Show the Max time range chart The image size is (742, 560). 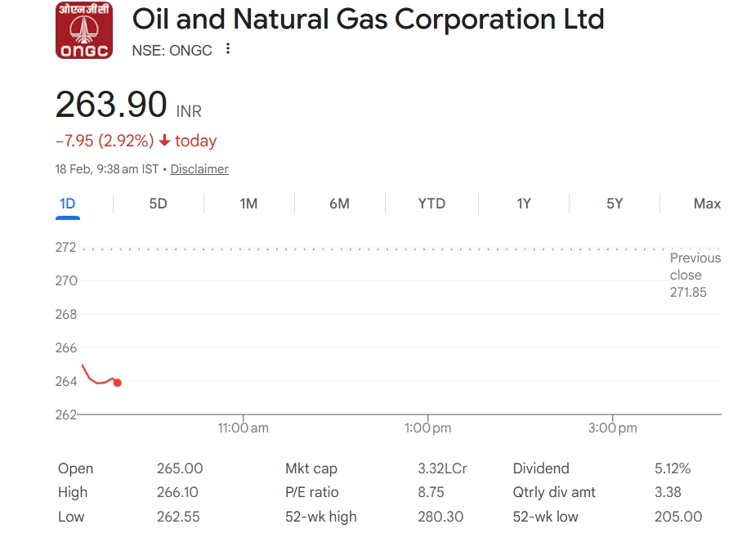click(x=707, y=204)
